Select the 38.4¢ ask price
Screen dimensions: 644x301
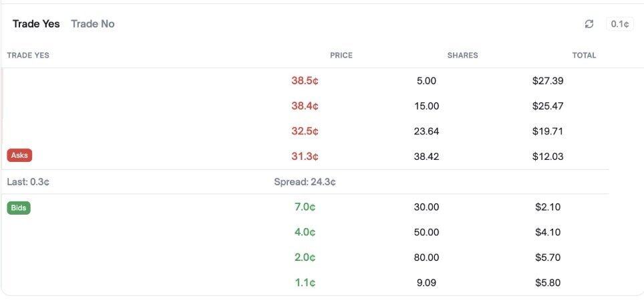[x=305, y=106]
